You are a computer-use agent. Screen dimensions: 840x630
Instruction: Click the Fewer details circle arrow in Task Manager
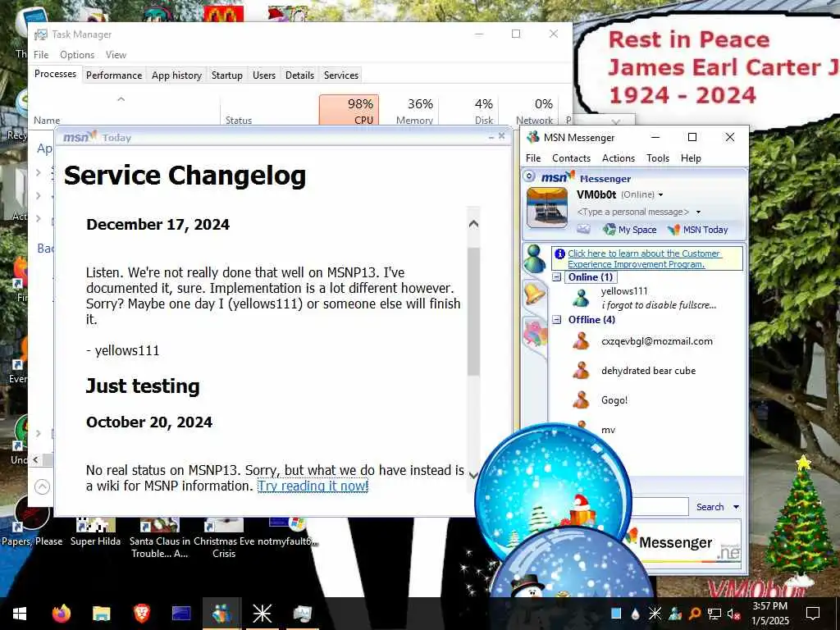pyautogui.click(x=43, y=486)
